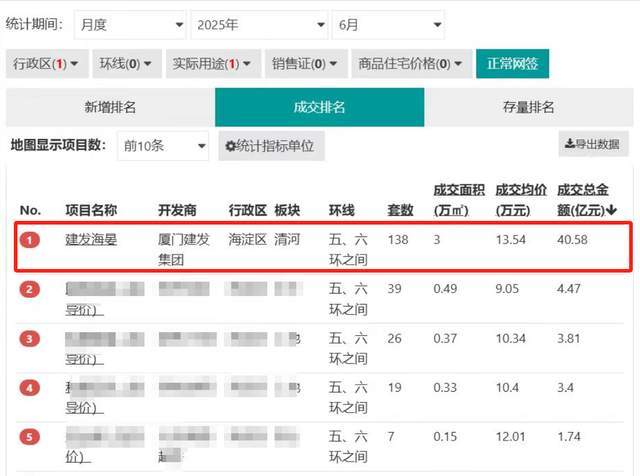The width and height of the screenshot is (640, 476).
Task: Expand the 行政区(1) filter
Action: [x=47, y=64]
